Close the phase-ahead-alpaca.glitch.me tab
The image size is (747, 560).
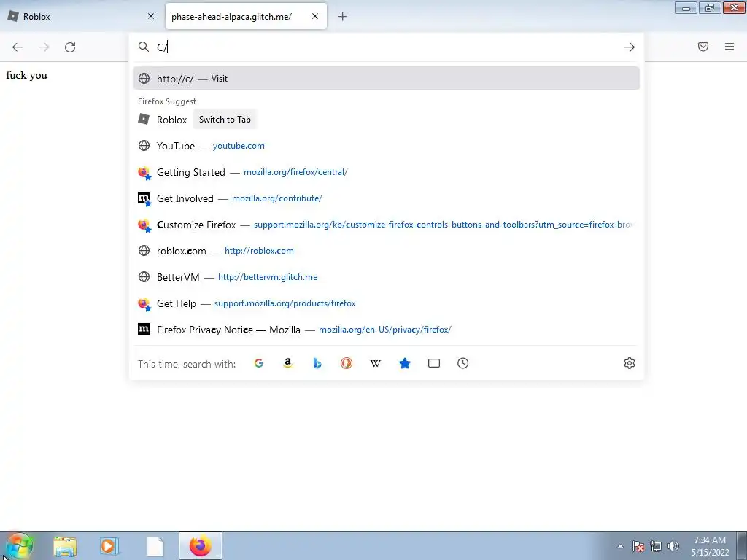[x=315, y=16]
